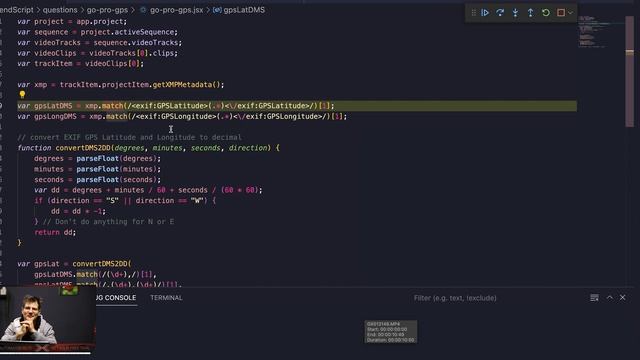640x360 pixels.
Task: Click 'var trackItem = videoClips[0];' line
Action: point(80,64)
